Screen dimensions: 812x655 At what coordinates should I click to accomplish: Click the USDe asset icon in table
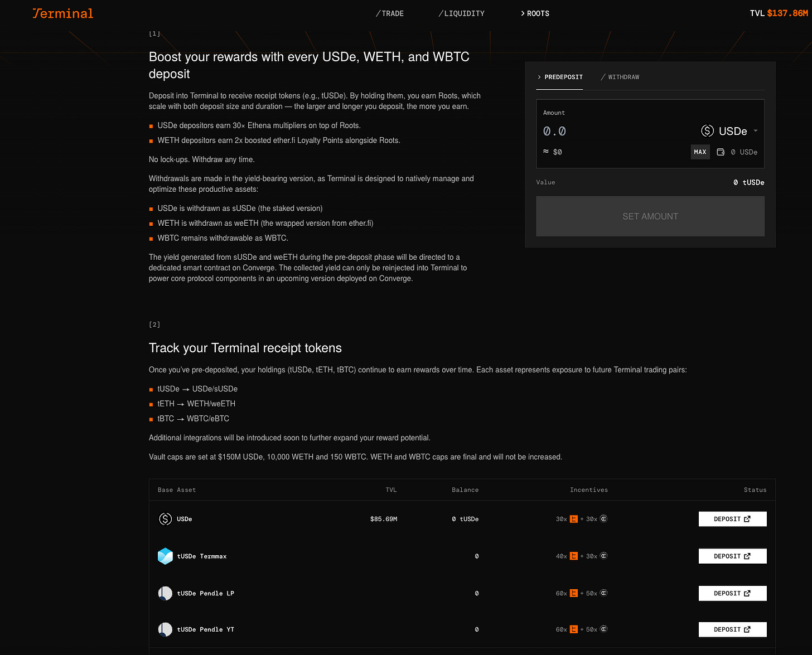165,519
